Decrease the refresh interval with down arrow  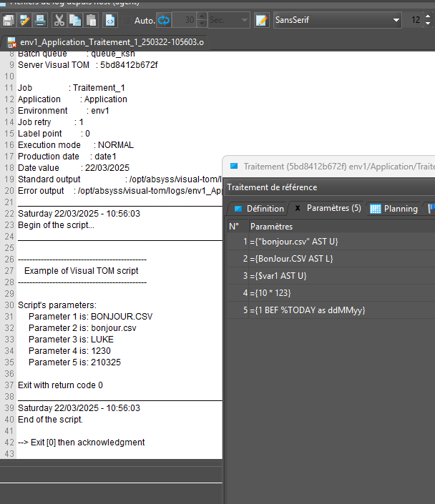pyautogui.click(x=202, y=24)
